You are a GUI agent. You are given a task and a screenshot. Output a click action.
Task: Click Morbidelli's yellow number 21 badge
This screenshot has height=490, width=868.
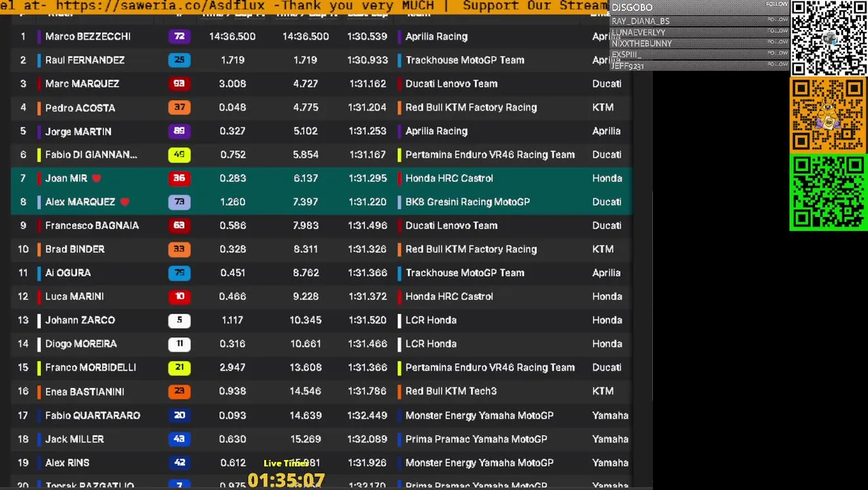[x=179, y=367]
